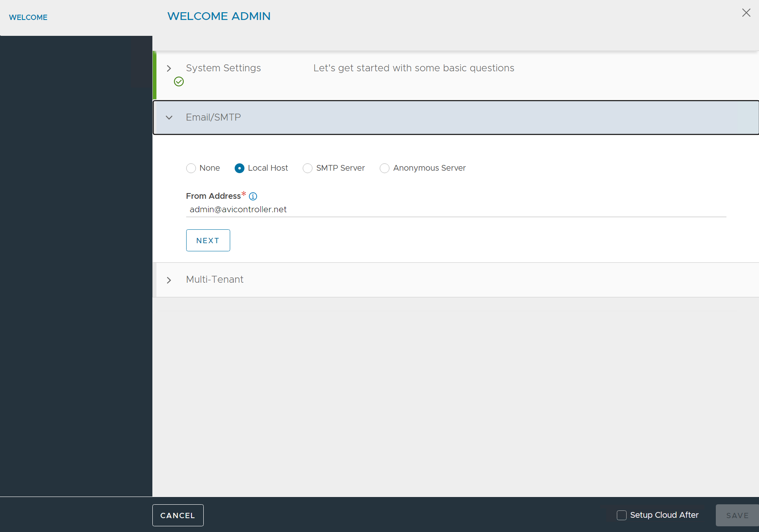Collapse the Email/SMTP section chevron
Image resolution: width=759 pixels, height=532 pixels.
pyautogui.click(x=169, y=118)
